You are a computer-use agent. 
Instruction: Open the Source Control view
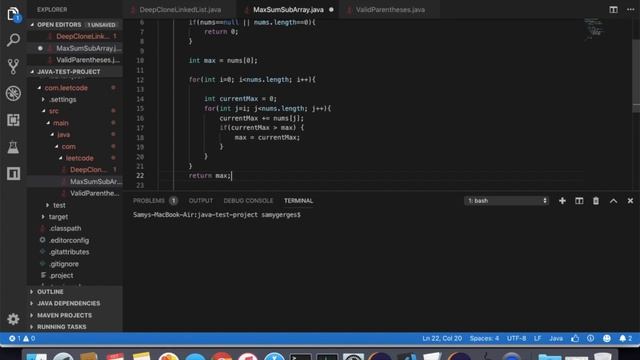[x=13, y=67]
